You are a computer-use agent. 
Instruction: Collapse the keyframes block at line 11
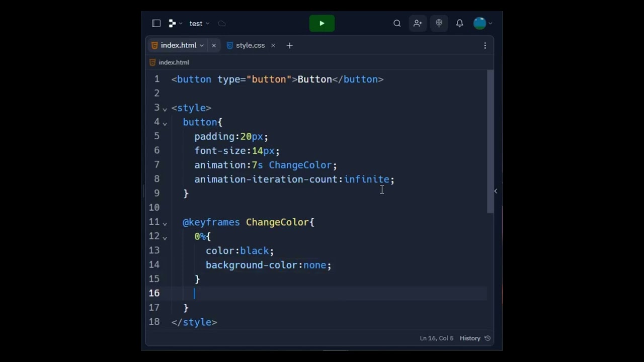tap(165, 223)
